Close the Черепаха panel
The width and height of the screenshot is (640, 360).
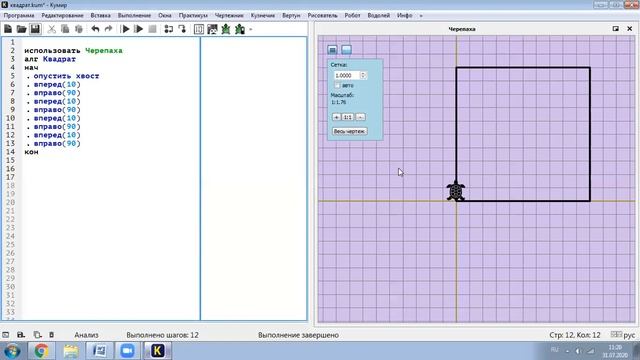(x=629, y=29)
